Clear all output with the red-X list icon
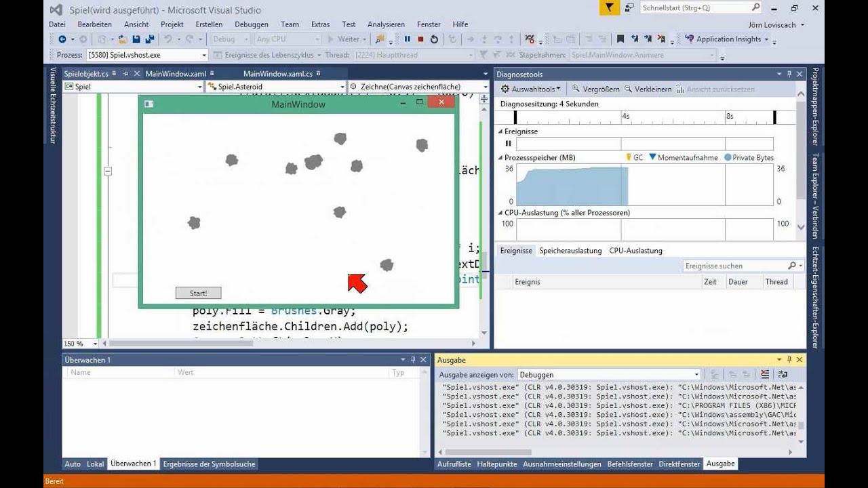The width and height of the screenshot is (868, 488). tap(765, 374)
